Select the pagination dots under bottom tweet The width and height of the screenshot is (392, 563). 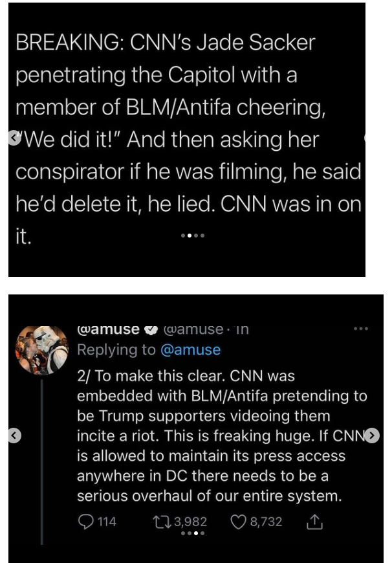pyautogui.click(x=192, y=534)
